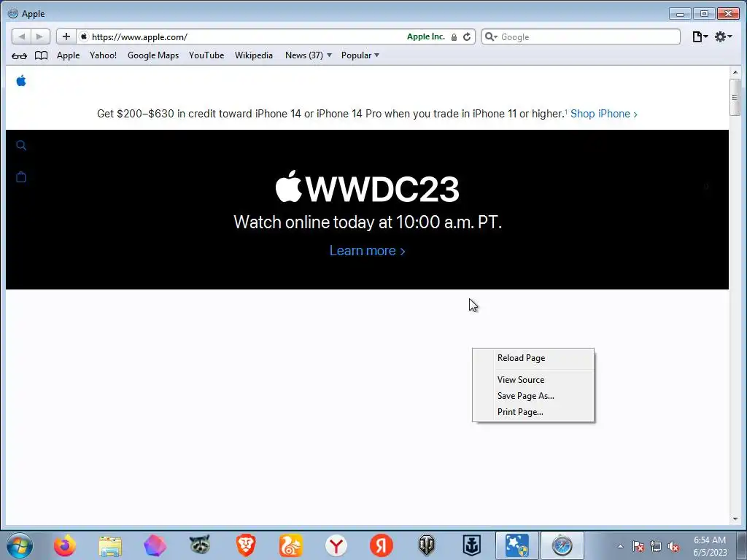This screenshot has height=560, width=747.
Task: Choose Save Page As from context menu
Action: click(533, 396)
